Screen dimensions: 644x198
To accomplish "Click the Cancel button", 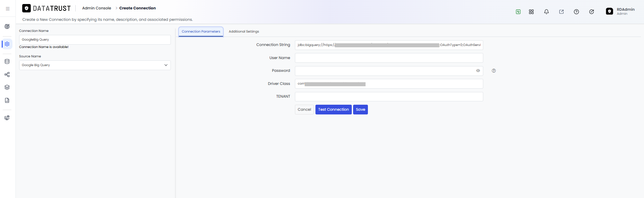I will (304, 110).
